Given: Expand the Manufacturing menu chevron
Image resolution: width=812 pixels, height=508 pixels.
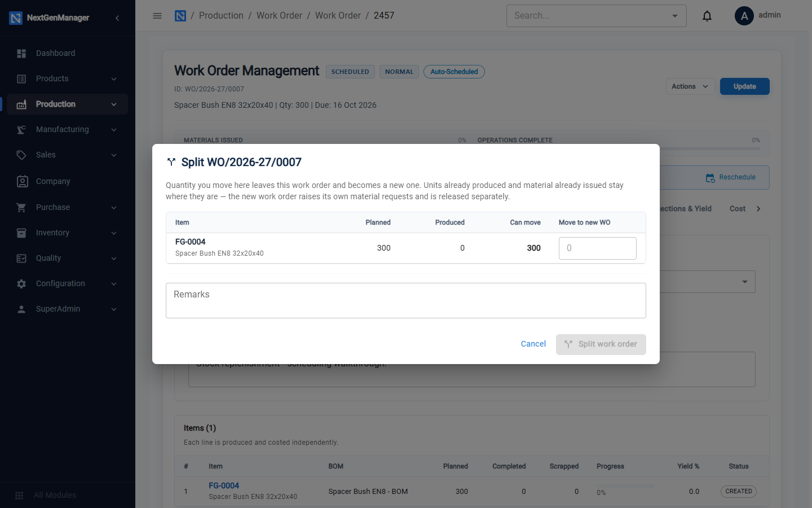Looking at the screenshot, I should [114, 130].
